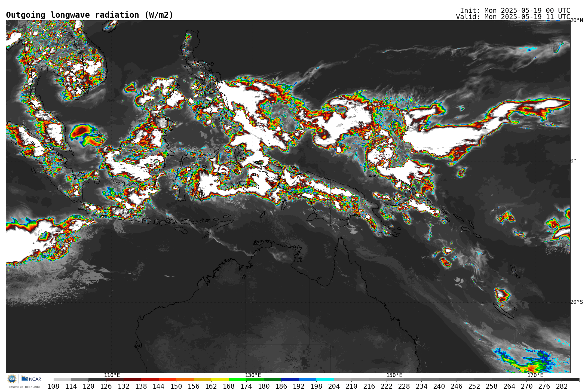Pick the light gray colorbar swatch (108–114)
Image resolution: width=588 pixels, height=390 pixels.
[x=62, y=379]
